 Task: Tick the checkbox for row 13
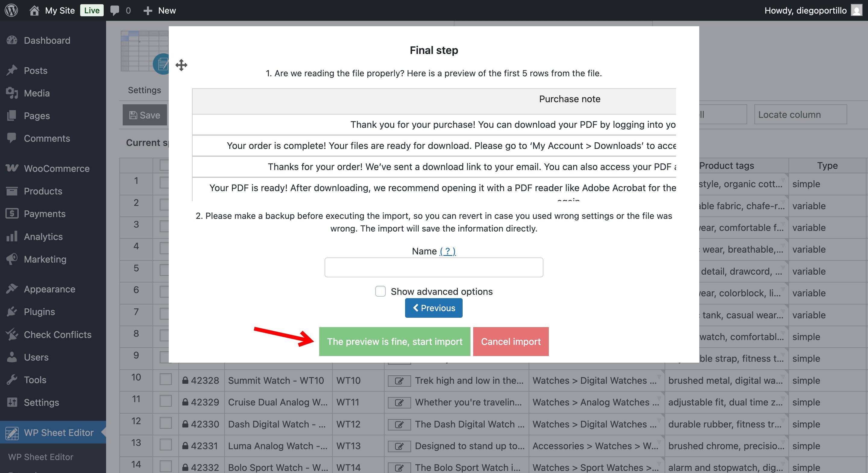pos(165,446)
